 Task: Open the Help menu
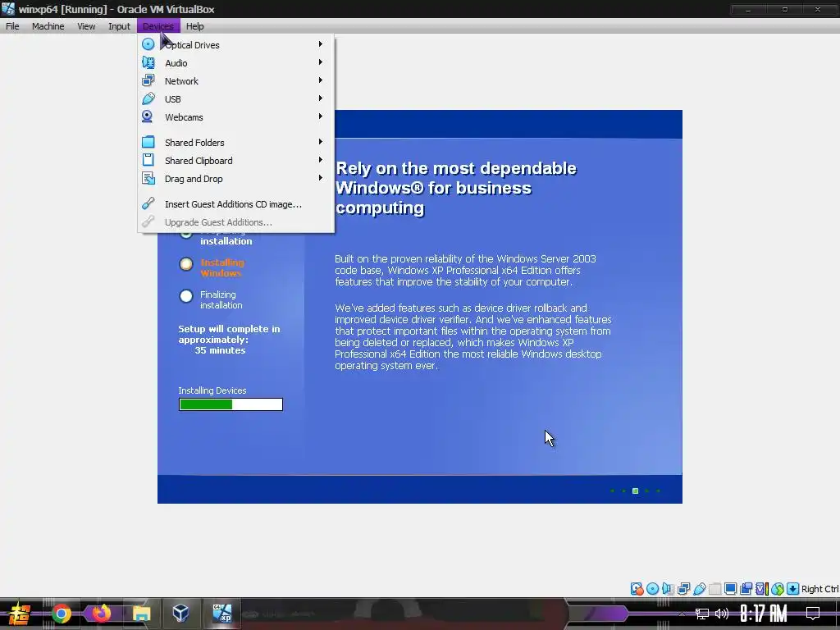195,26
